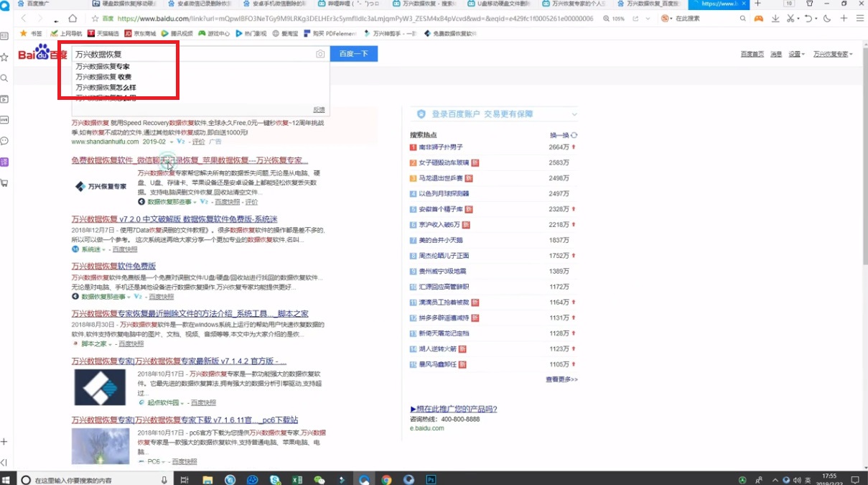Image resolution: width=868 pixels, height=485 pixels.
Task: Click the 换一换 refresh link
Action: click(559, 135)
